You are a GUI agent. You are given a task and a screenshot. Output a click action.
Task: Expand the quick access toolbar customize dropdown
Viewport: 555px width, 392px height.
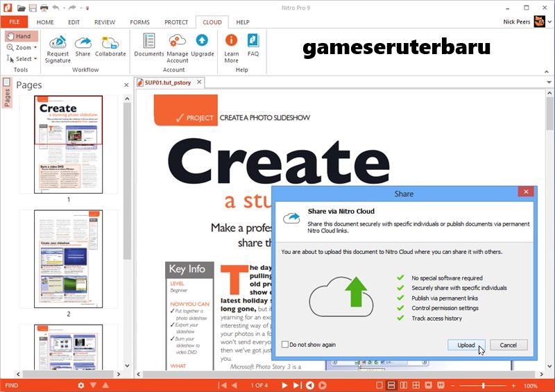[x=87, y=8]
